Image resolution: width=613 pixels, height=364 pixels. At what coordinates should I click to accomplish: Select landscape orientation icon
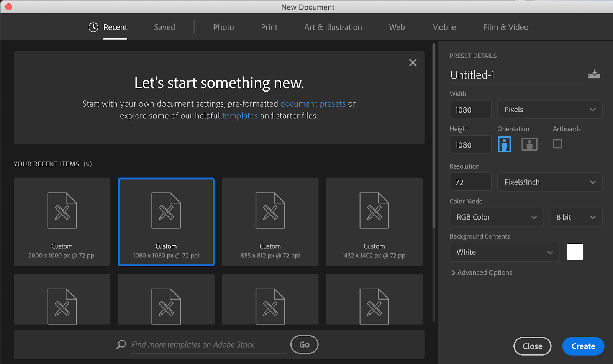[x=529, y=144]
